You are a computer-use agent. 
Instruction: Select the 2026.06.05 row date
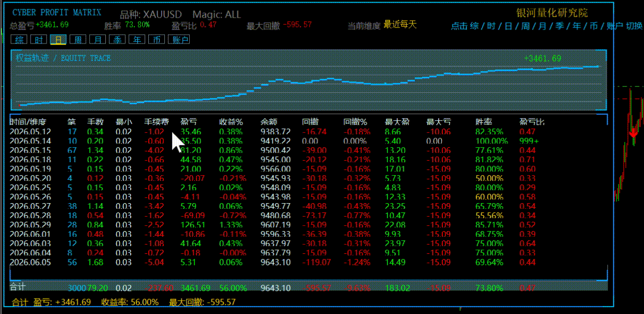tap(31, 262)
